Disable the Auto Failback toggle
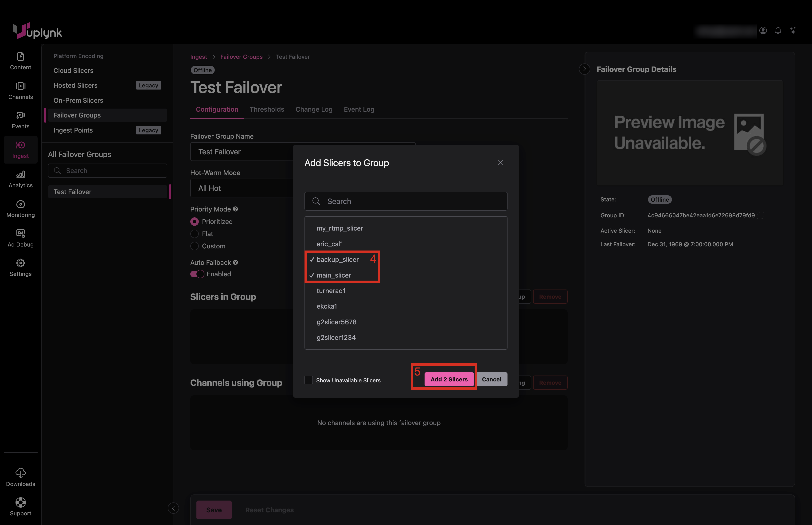The image size is (812, 525). (197, 274)
